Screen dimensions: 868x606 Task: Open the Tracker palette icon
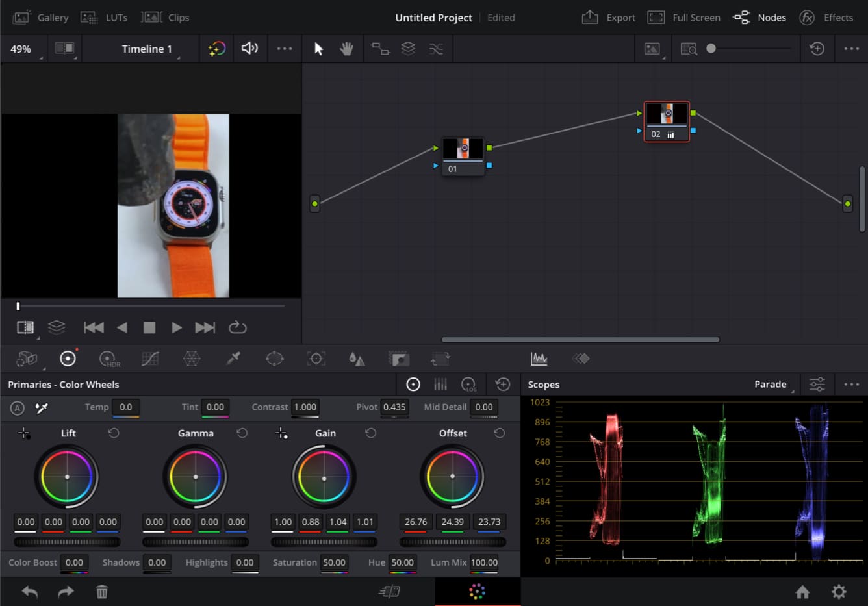click(x=316, y=359)
